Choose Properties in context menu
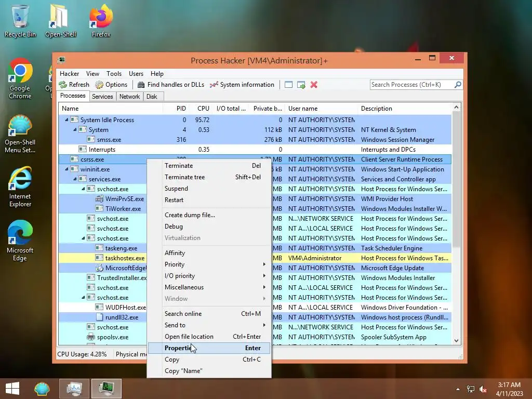 tap(209, 348)
